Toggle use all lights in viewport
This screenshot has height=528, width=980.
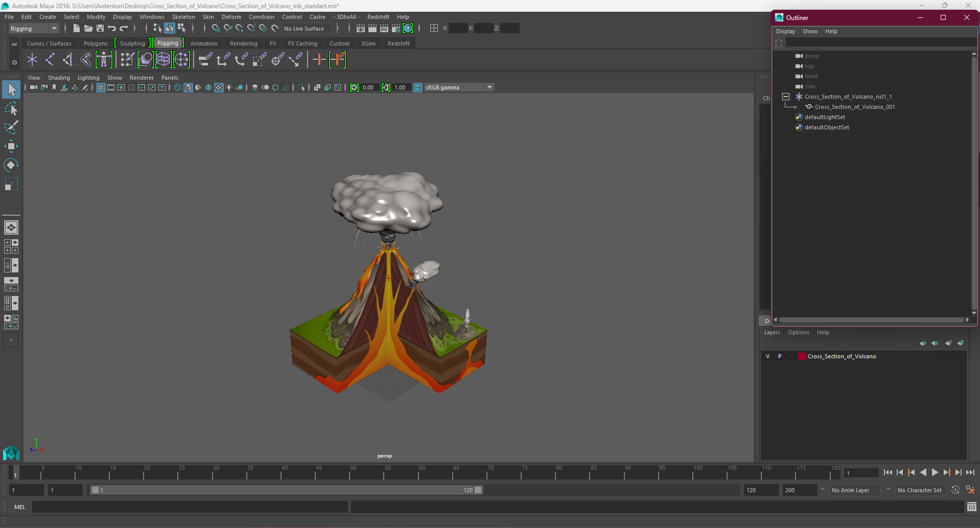point(229,87)
